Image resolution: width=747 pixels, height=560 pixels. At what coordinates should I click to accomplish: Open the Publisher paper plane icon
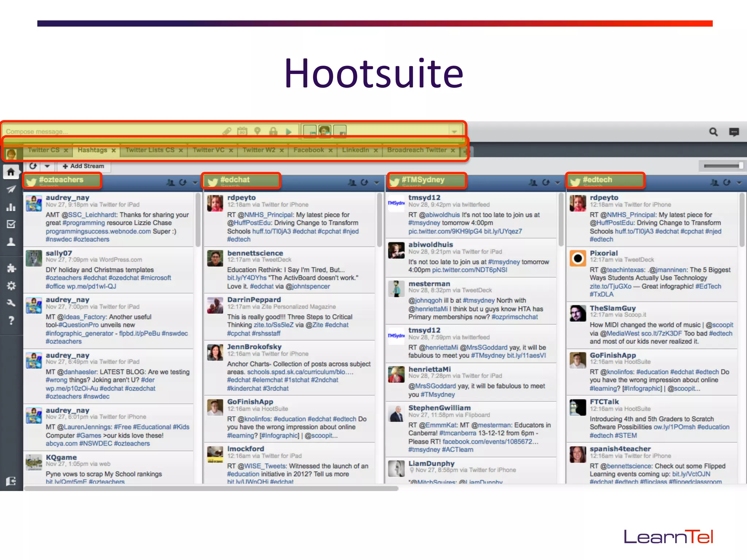coord(11,189)
